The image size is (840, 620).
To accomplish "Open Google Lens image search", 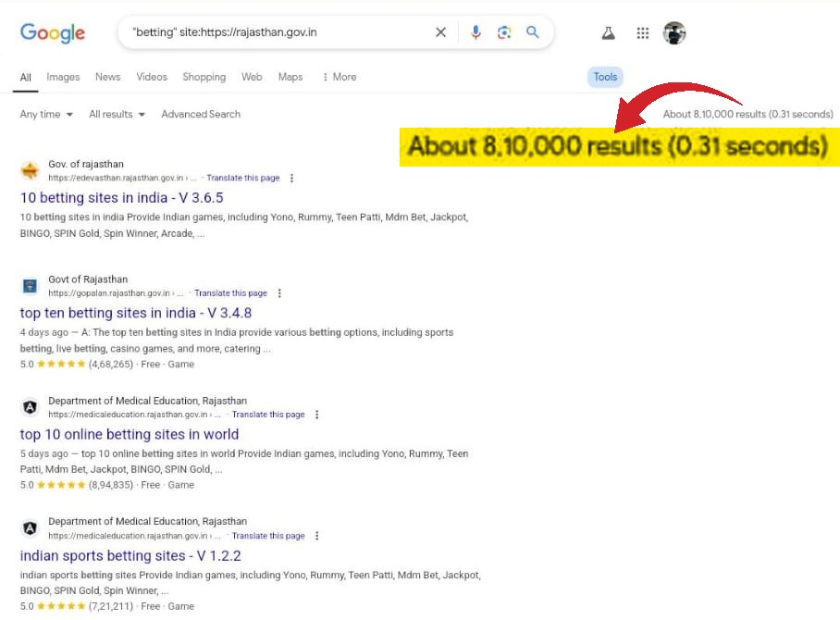I will [504, 32].
